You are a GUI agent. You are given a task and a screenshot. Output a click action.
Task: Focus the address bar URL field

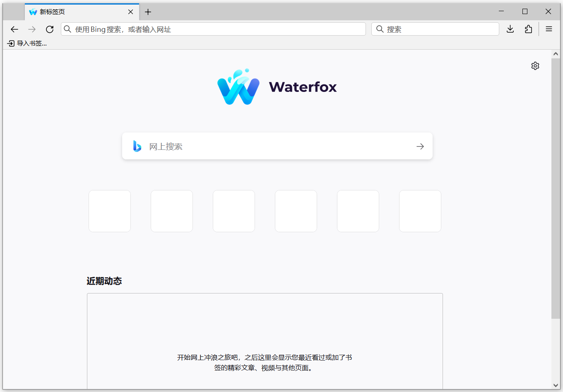pyautogui.click(x=213, y=29)
